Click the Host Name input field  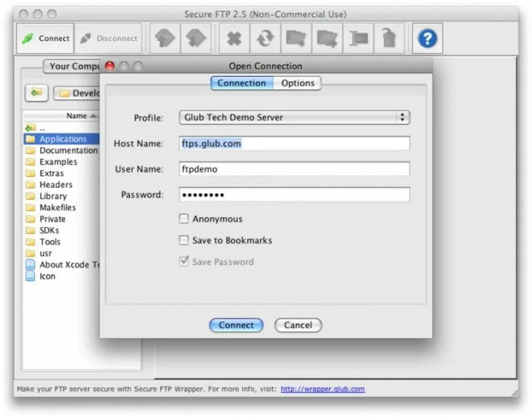294,143
